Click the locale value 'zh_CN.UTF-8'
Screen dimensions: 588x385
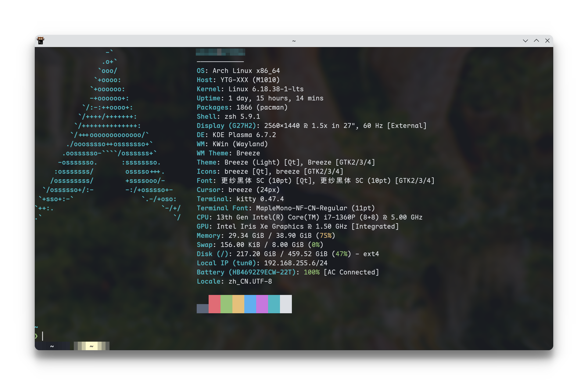coord(250,281)
